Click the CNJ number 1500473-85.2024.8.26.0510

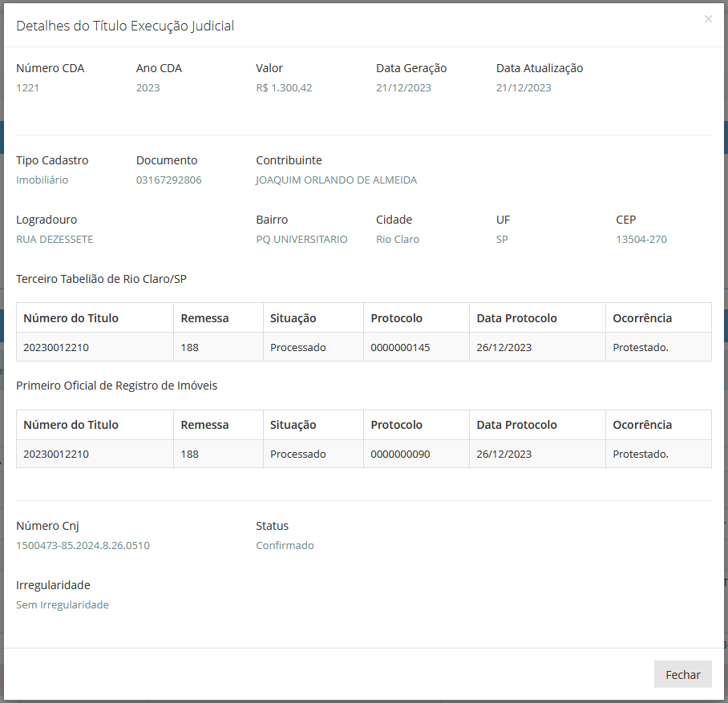click(x=83, y=546)
